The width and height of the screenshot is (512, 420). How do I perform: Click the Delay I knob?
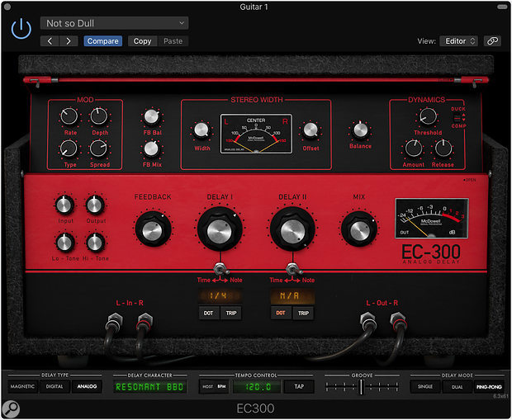220,229
